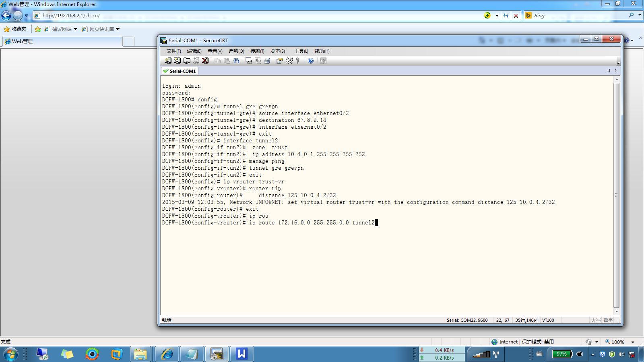Screen dimensions: 644x362
Task: Click the IE Forward button
Action: 18,15
